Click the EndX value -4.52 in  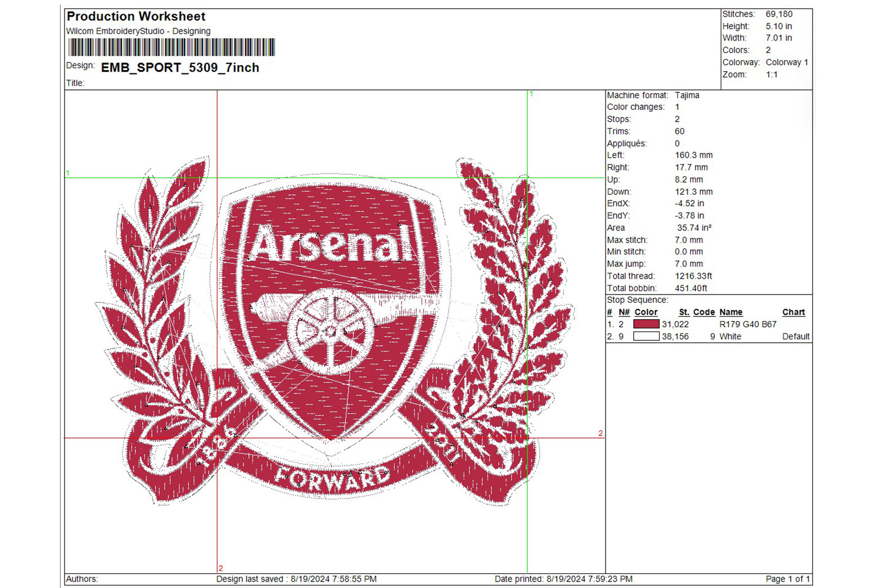tap(690, 203)
